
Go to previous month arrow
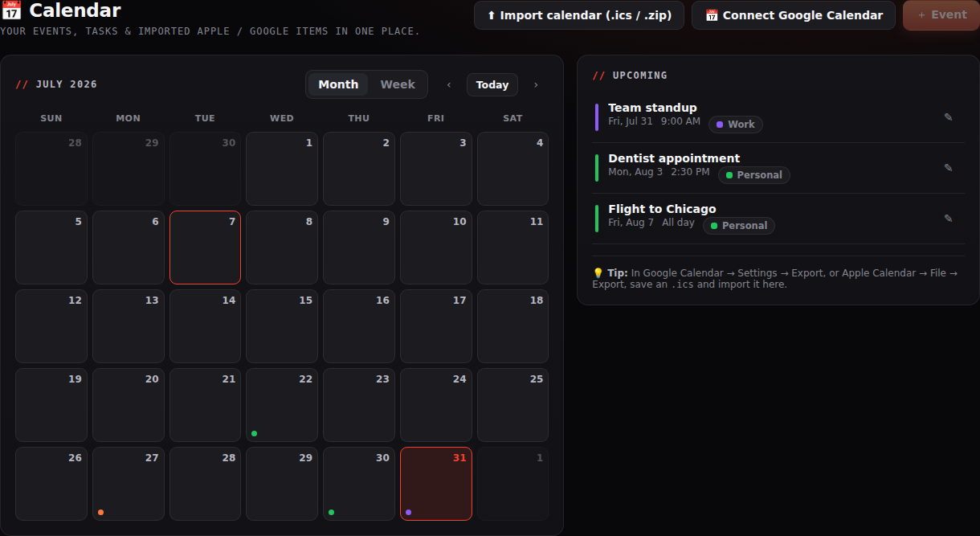(449, 85)
